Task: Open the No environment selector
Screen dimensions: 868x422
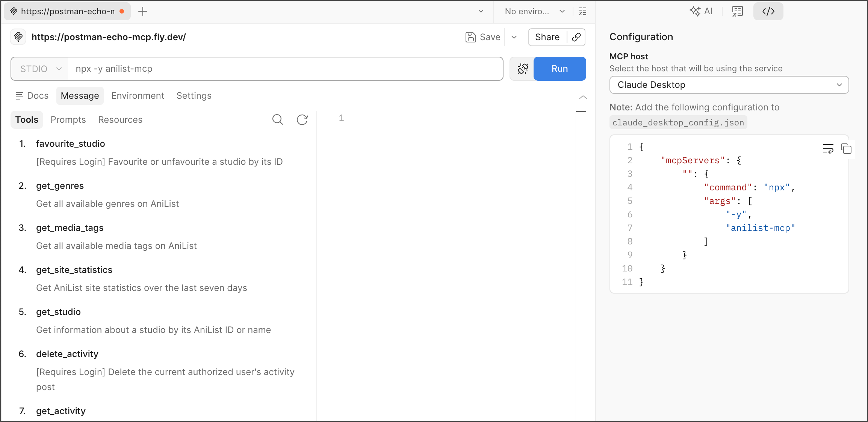Action: pos(534,11)
